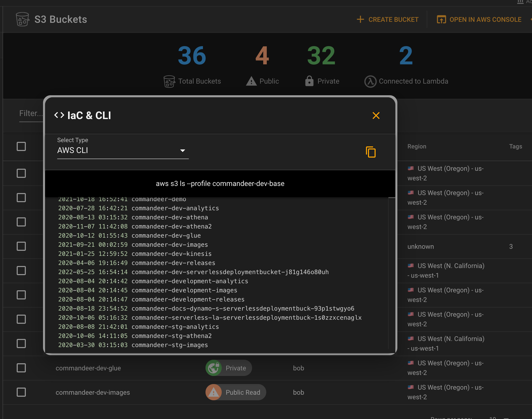Check the commandeer-dev-glue row checkbox

coord(21,368)
